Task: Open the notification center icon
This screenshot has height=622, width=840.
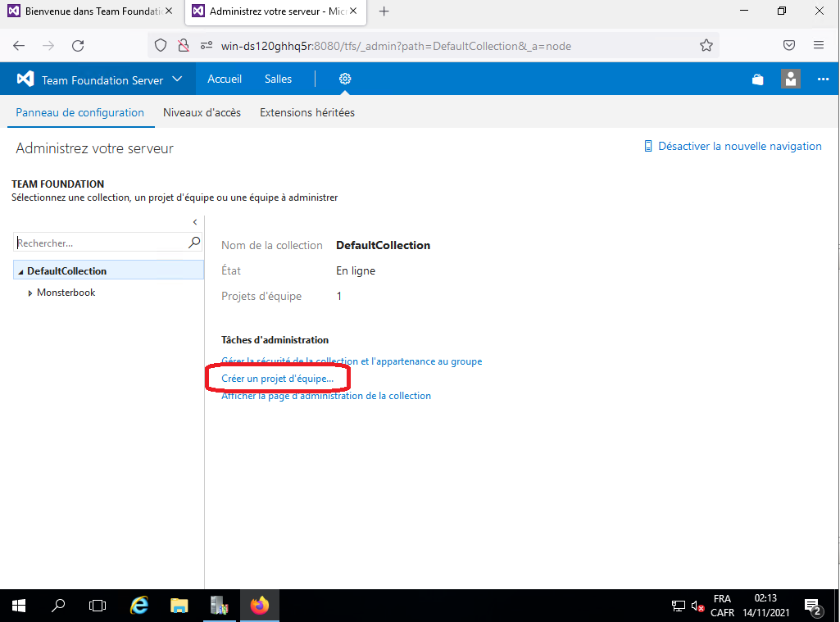Action: (813, 606)
